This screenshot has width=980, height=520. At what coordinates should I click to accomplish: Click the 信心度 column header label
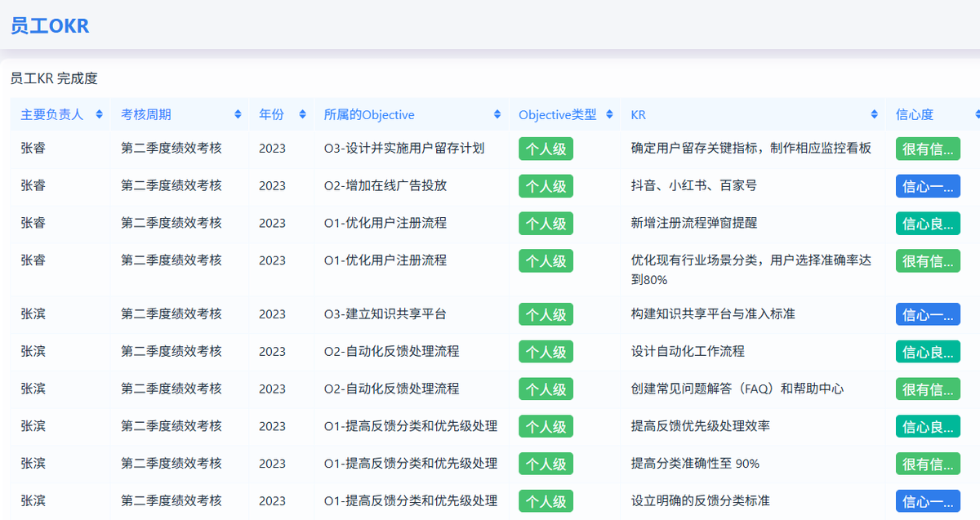(x=915, y=114)
